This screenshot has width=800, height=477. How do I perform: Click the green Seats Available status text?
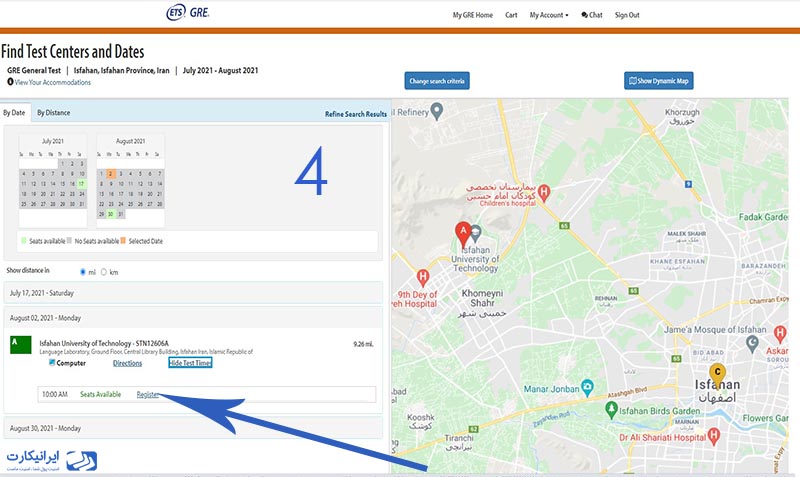coord(101,394)
